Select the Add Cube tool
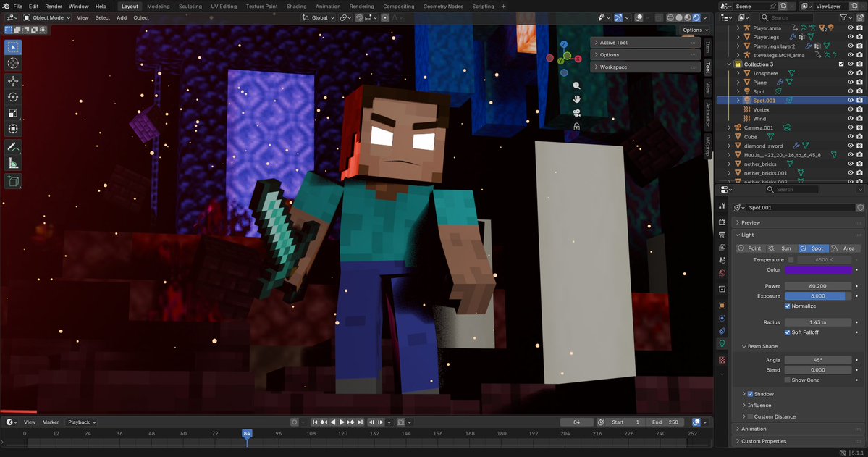 pyautogui.click(x=13, y=180)
